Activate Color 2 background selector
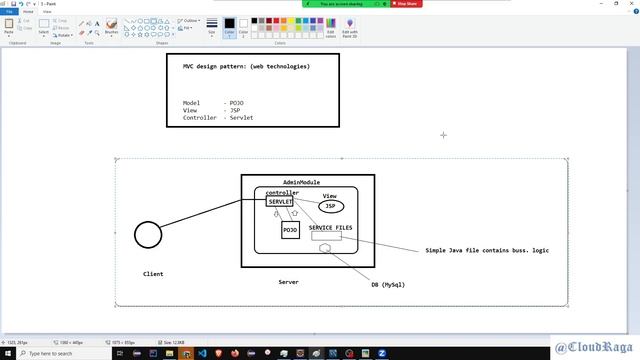 tap(243, 28)
